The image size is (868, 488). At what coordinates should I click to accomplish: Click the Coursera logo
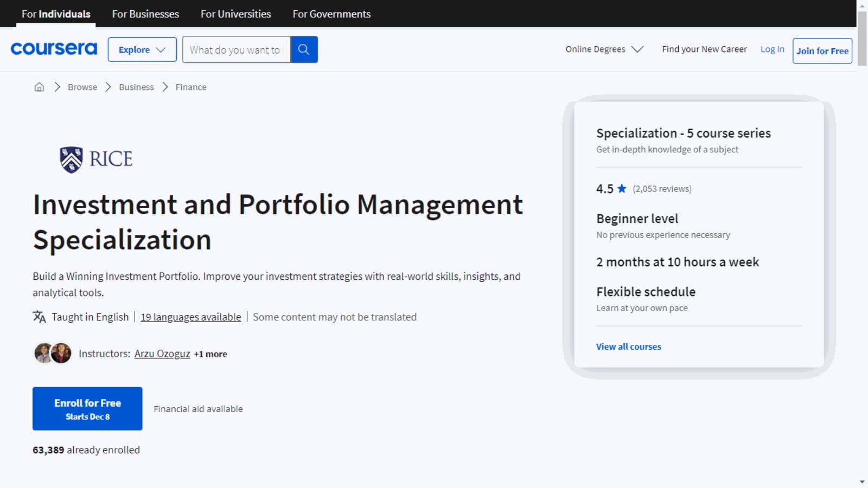coord(54,49)
